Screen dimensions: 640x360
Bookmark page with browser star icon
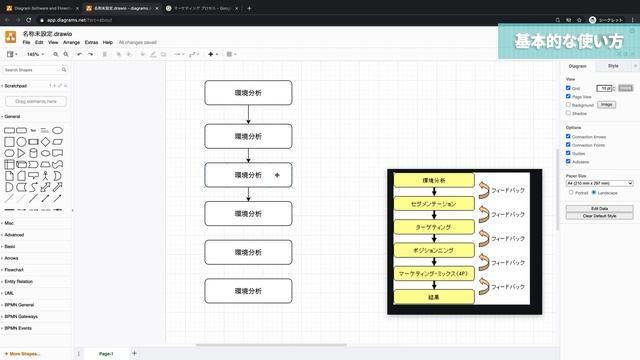point(579,20)
